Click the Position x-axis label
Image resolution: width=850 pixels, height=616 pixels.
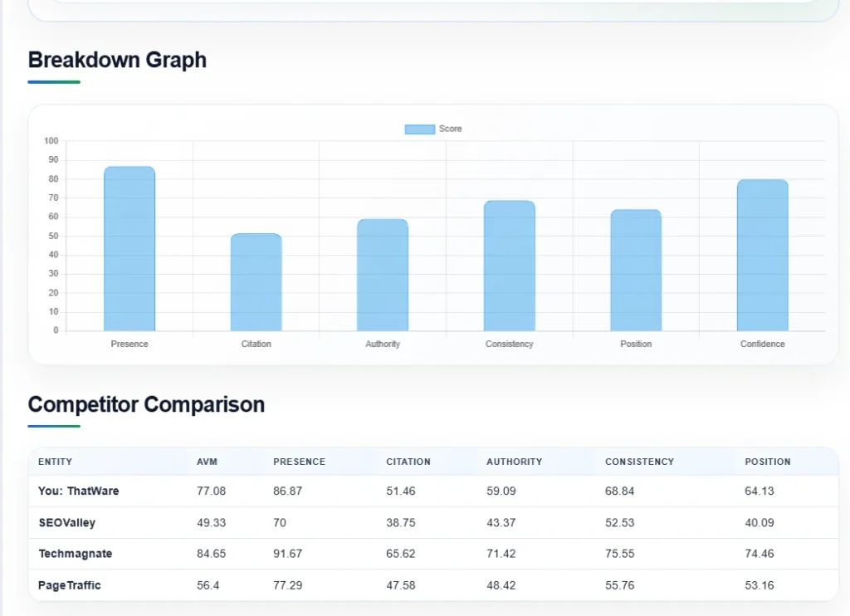pos(636,344)
